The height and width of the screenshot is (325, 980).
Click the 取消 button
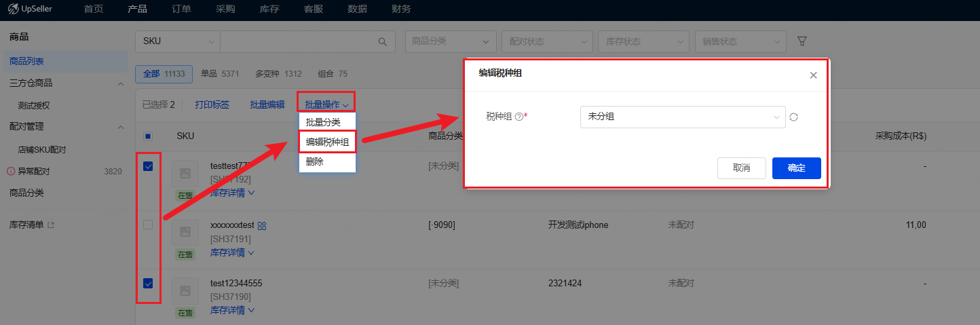pos(742,168)
